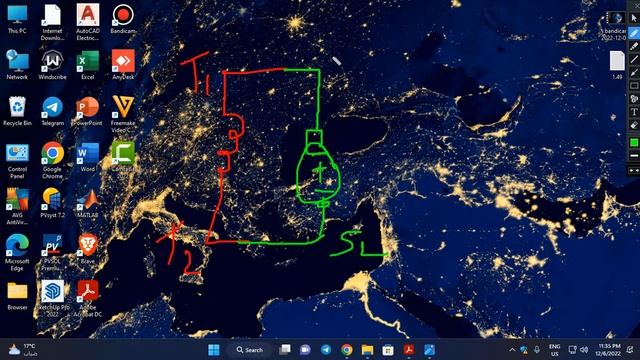Select the eraser tool in drawing toolbar
The image size is (640, 360).
click(634, 125)
